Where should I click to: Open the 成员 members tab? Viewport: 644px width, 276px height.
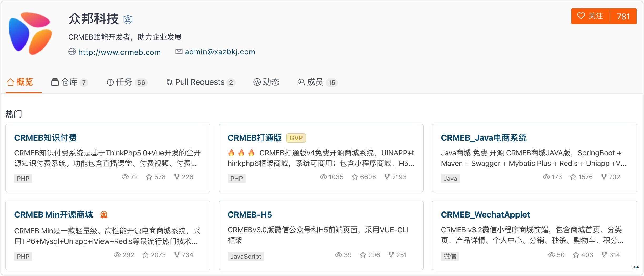317,82
